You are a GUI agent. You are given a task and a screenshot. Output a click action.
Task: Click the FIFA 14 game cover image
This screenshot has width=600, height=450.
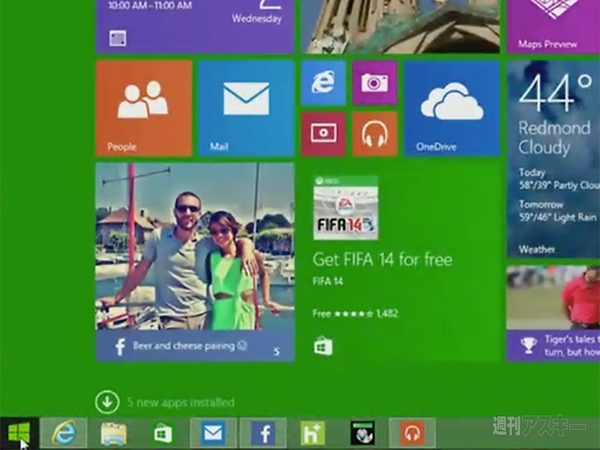346,208
